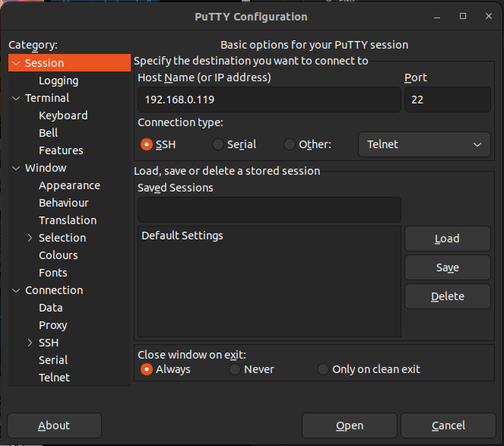Open the Keyboard settings category
The height and width of the screenshot is (446, 504).
click(x=63, y=115)
